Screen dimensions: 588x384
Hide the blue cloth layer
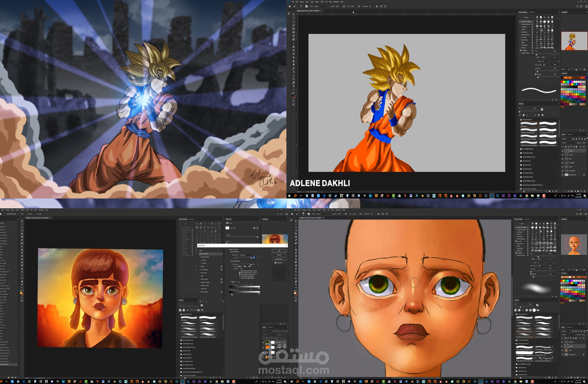(x=562, y=171)
